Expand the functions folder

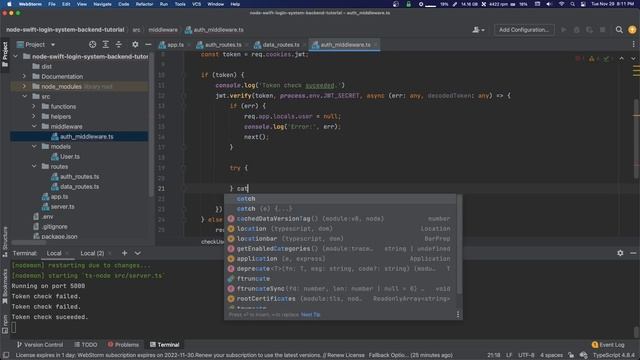click(34, 107)
